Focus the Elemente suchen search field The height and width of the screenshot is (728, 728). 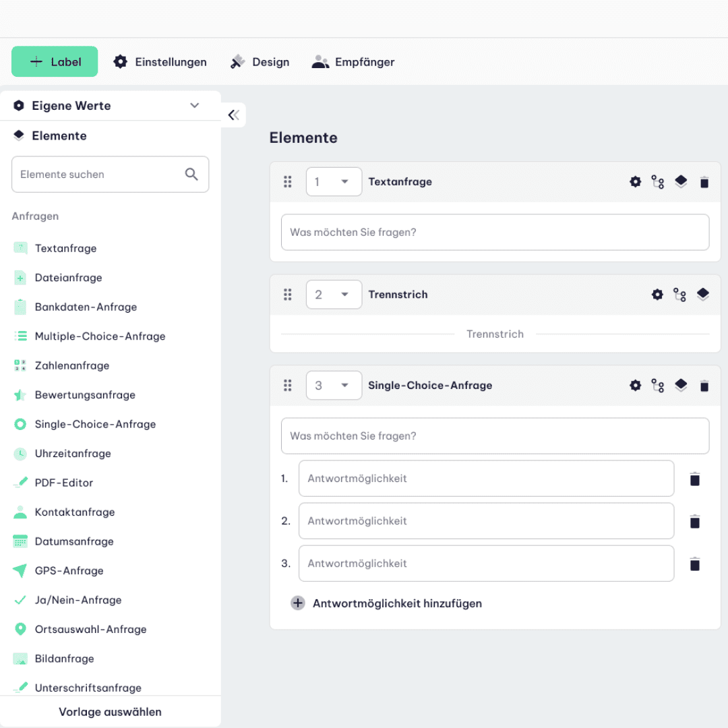110,174
